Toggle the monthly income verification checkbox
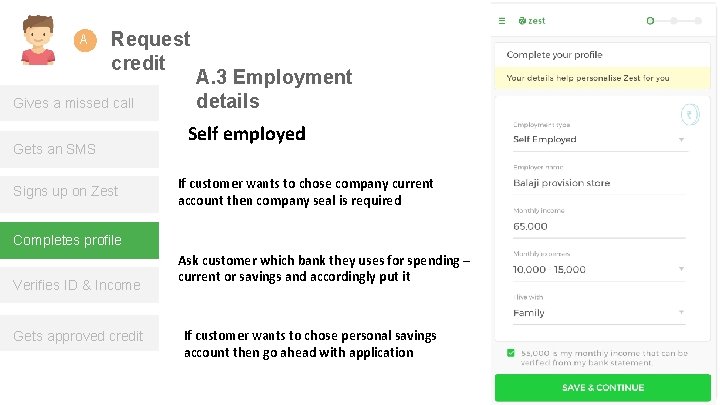The height and width of the screenshot is (405, 720). point(511,353)
